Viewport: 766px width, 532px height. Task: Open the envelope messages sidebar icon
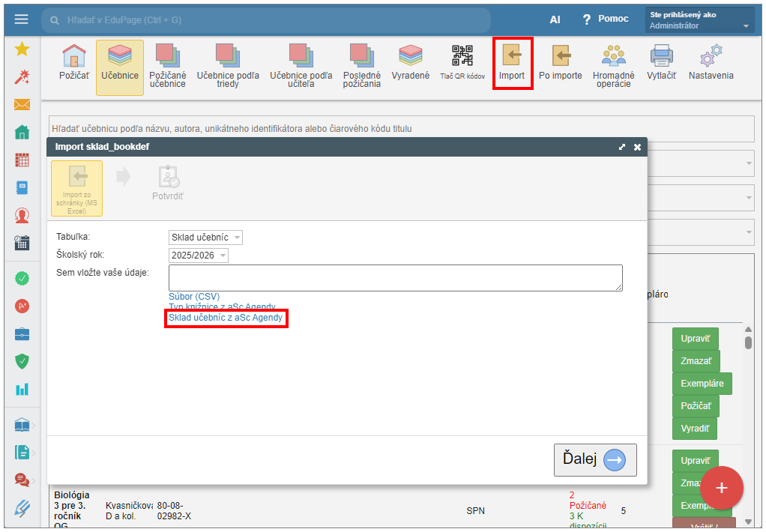click(x=22, y=105)
